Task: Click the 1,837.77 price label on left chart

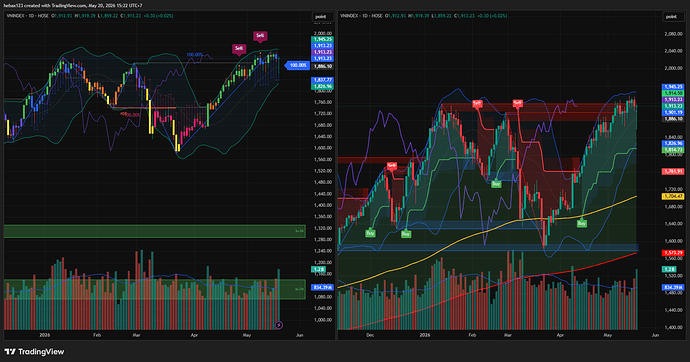Action: point(323,80)
